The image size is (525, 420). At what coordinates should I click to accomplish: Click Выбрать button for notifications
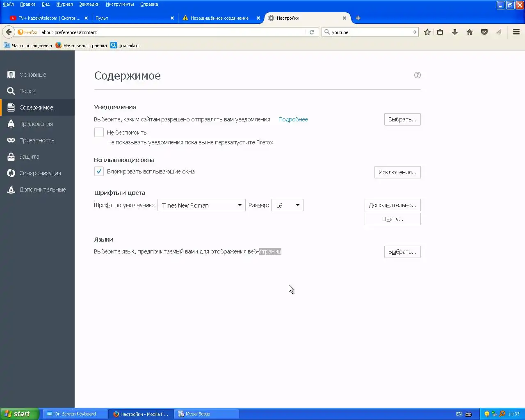(402, 119)
